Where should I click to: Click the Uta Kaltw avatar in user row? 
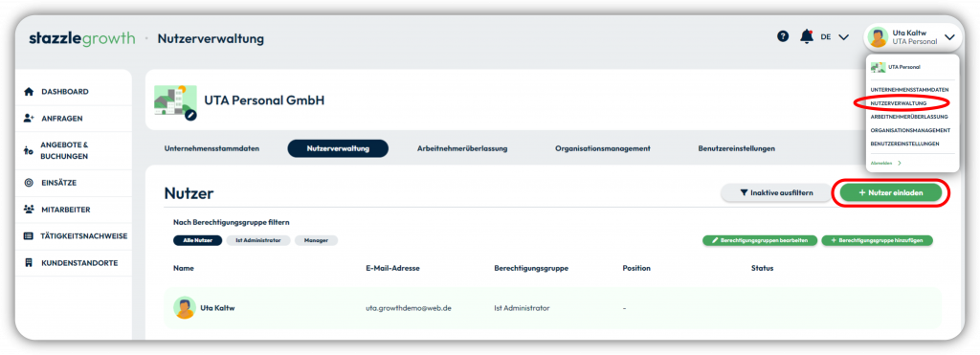185,307
